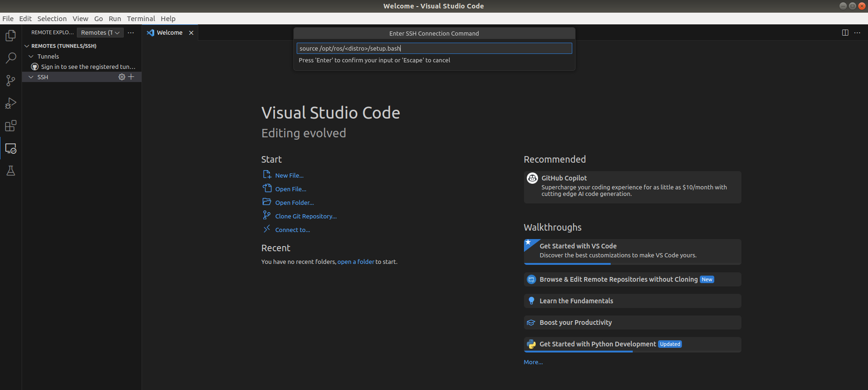Open Learn the Fundamentals walkthrough
Viewport: 868px width, 390px height.
pos(632,301)
